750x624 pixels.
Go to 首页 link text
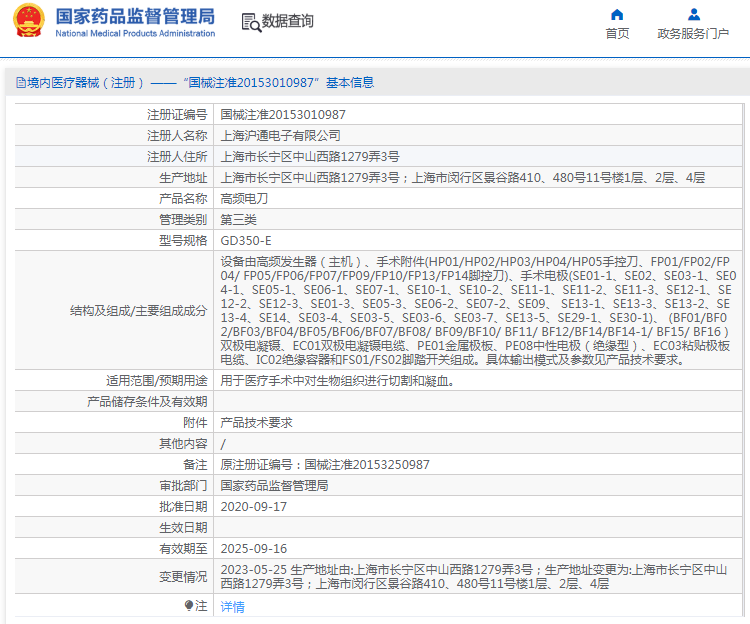617,33
